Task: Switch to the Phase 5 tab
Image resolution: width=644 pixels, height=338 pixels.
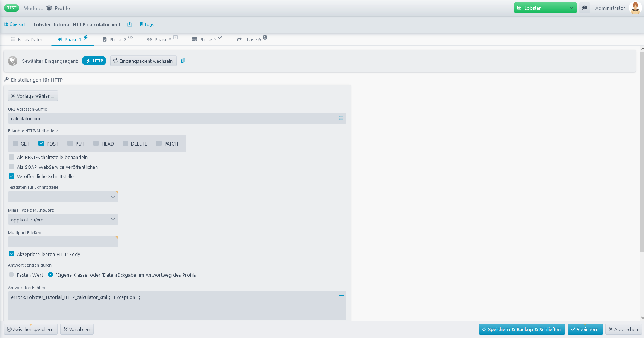Action: tap(207, 39)
